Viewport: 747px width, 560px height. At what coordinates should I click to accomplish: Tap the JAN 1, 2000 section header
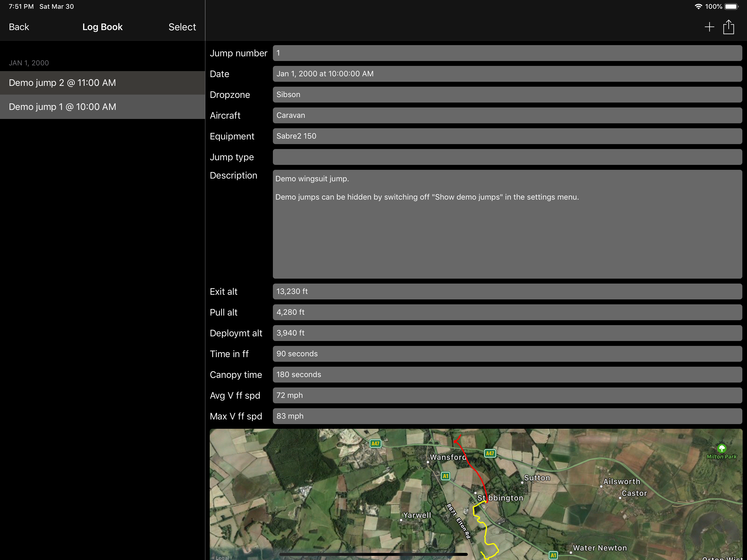pos(29,63)
